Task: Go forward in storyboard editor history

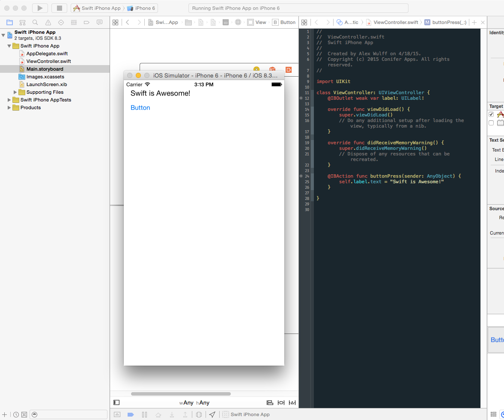Action: click(139, 23)
